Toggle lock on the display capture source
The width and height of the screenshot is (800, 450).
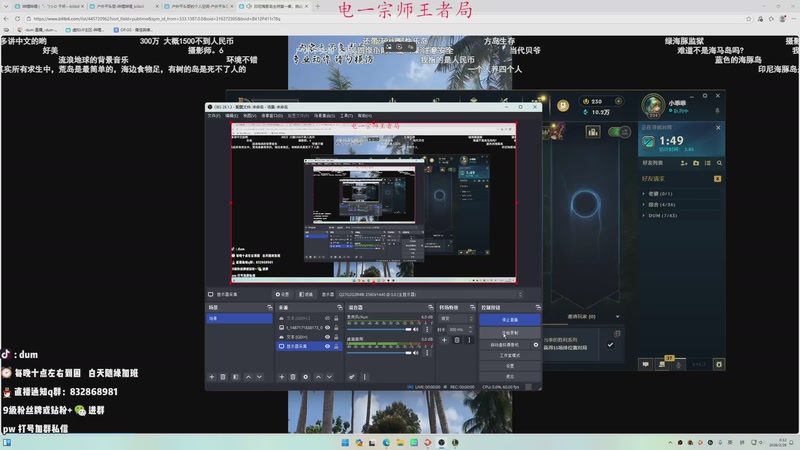(334, 346)
